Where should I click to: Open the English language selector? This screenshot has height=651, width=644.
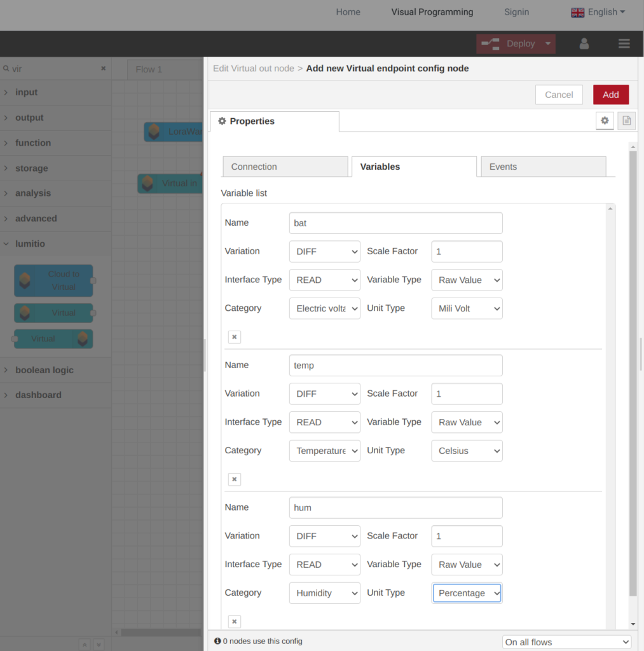tap(598, 12)
